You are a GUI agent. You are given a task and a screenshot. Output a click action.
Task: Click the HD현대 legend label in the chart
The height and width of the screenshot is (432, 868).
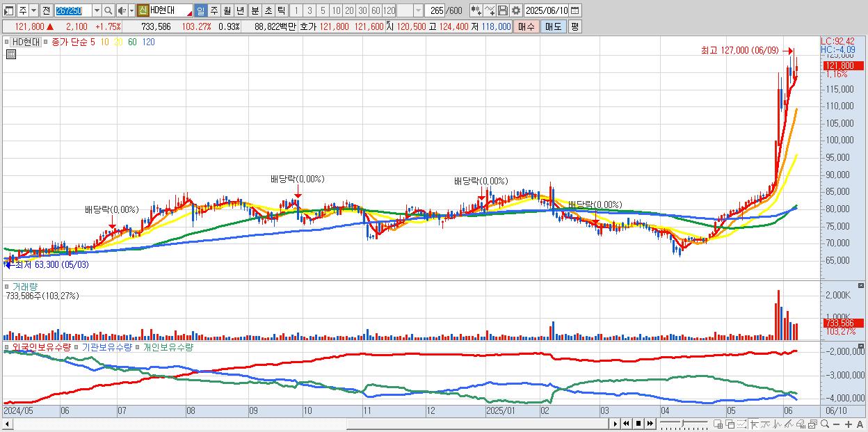pyautogui.click(x=26, y=42)
